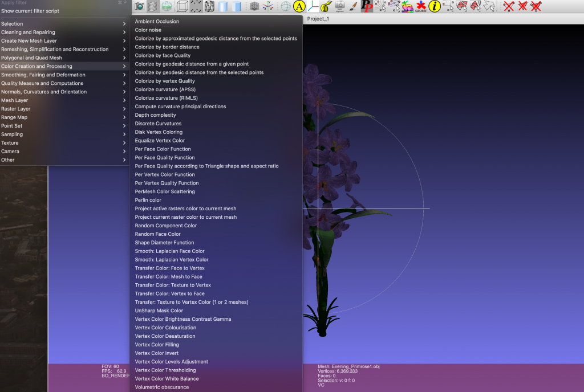The width and height of the screenshot is (584, 392).
Task: Expand the Texture submenu arrow
Action: coord(124,143)
